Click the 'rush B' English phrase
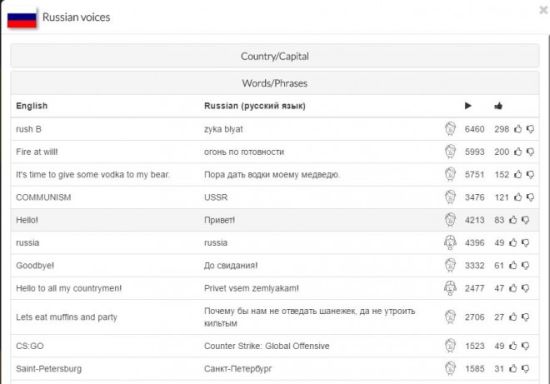 click(x=29, y=129)
